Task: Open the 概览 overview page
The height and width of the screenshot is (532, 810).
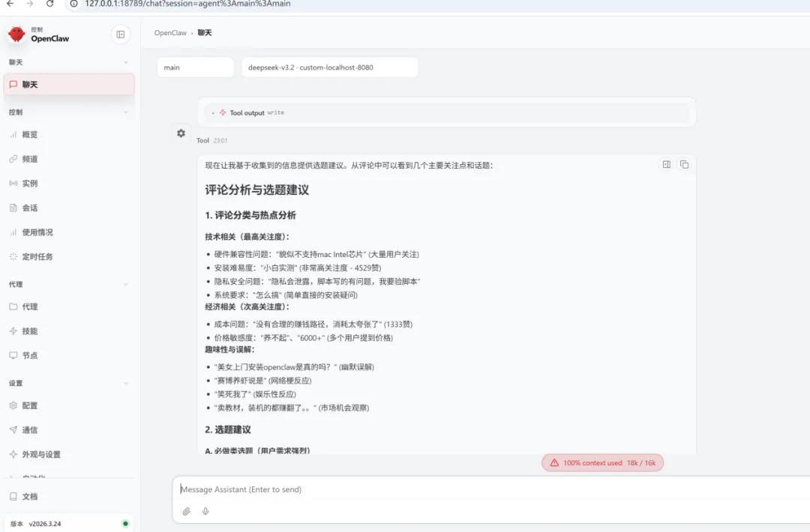Action: [69, 135]
